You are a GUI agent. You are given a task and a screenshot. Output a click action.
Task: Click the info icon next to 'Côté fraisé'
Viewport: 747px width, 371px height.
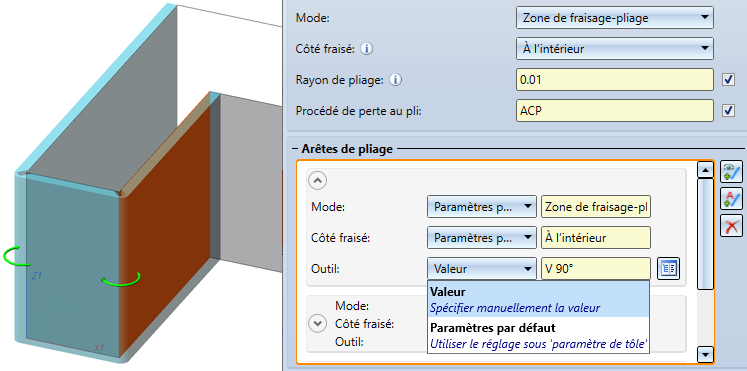366,49
